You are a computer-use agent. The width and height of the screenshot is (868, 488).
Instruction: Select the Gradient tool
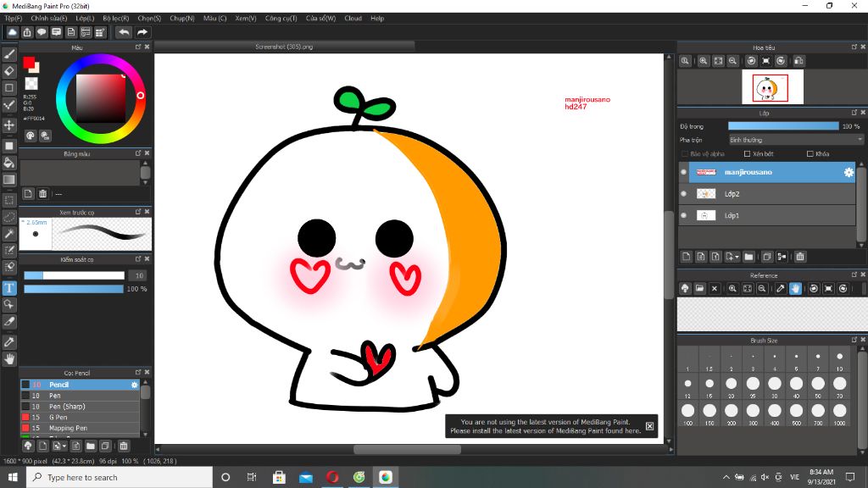pos(9,180)
